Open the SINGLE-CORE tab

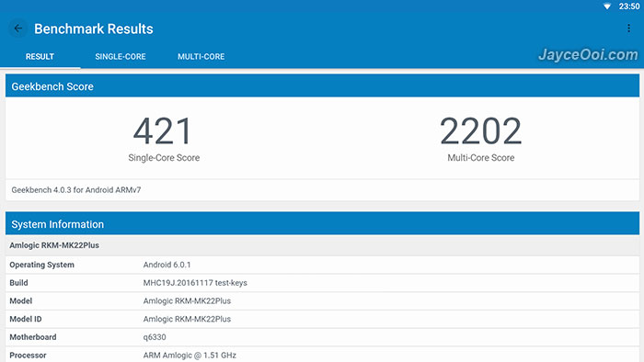click(x=121, y=57)
